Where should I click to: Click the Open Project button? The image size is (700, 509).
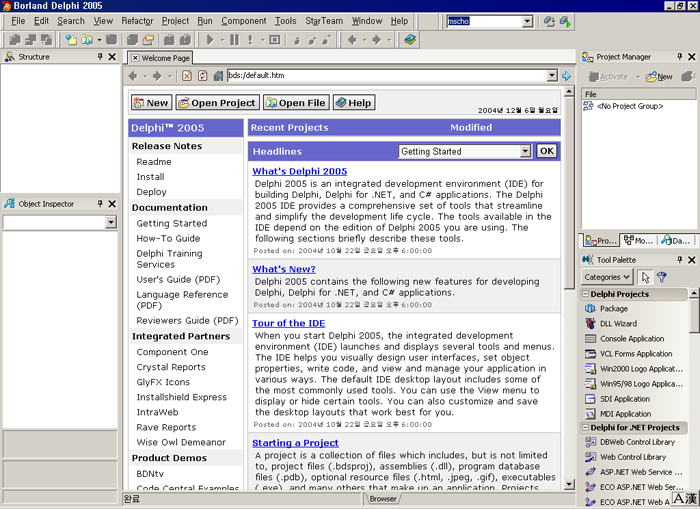[x=218, y=102]
